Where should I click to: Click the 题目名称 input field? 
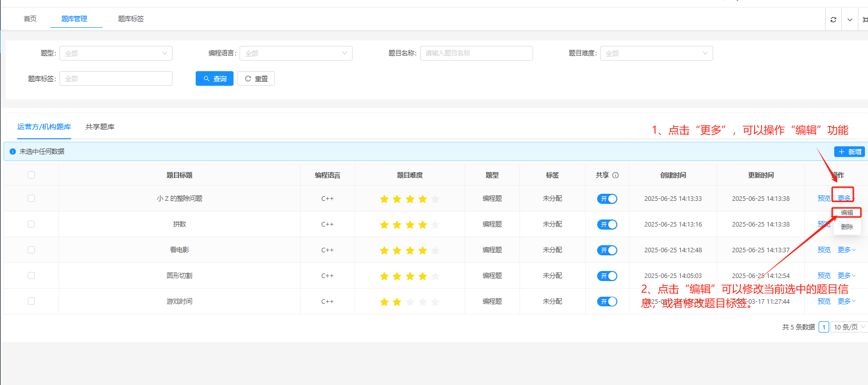476,53
